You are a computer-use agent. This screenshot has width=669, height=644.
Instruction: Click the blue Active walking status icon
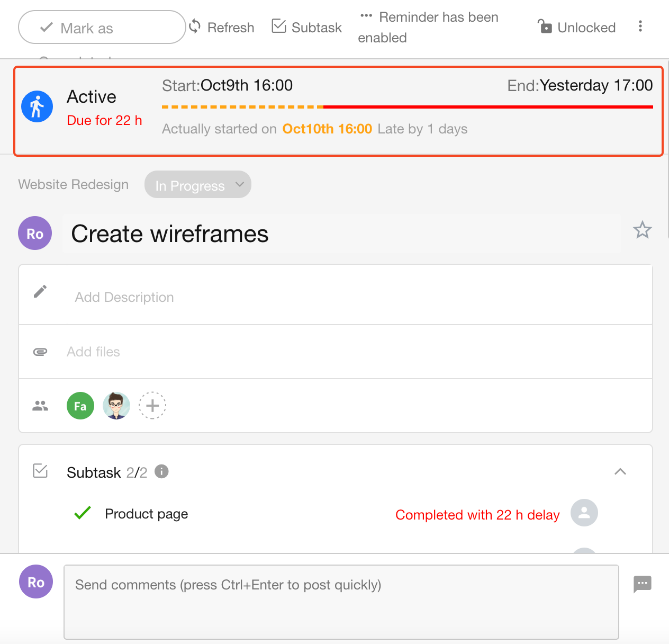[x=37, y=106]
